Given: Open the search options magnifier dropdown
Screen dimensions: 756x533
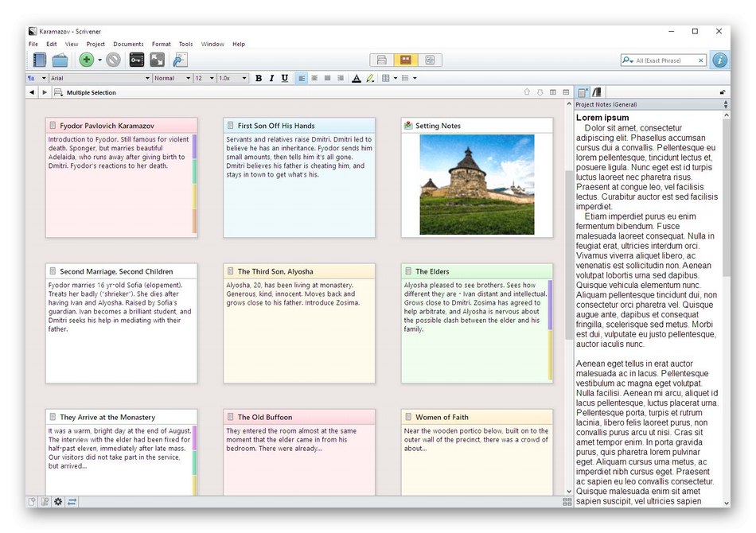Looking at the screenshot, I should (627, 60).
